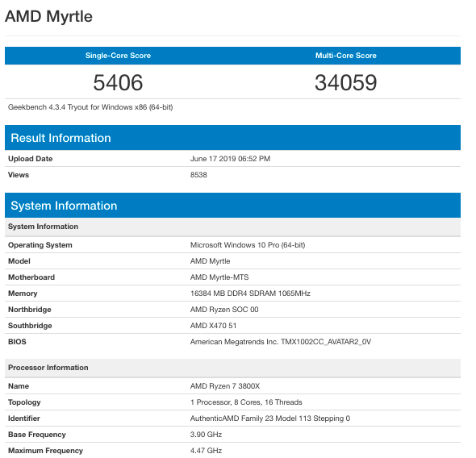Image resolution: width=476 pixels, height=458 pixels.
Task: Select 16384 MB DDR4 SDRAM 1065MHz value
Action: tap(250, 294)
